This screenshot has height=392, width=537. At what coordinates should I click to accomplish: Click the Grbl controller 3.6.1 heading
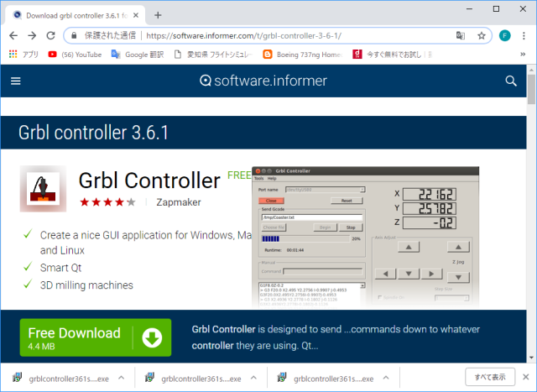click(x=93, y=133)
